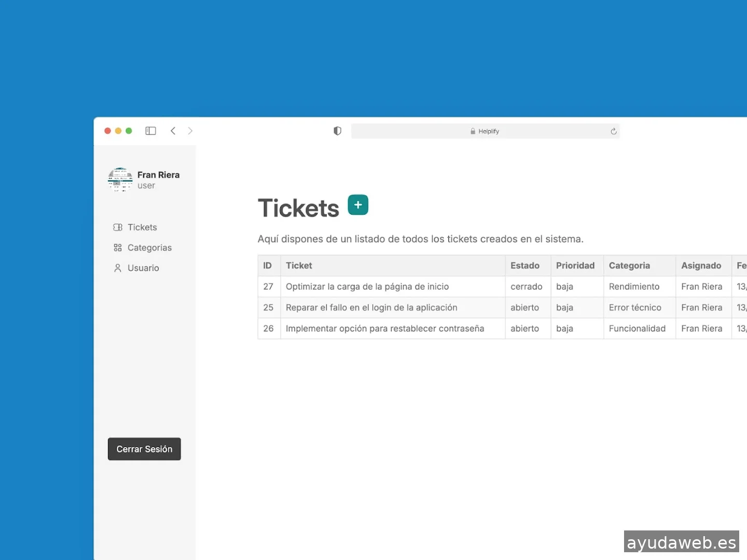Click the Fran Riera profile avatar

click(120, 180)
